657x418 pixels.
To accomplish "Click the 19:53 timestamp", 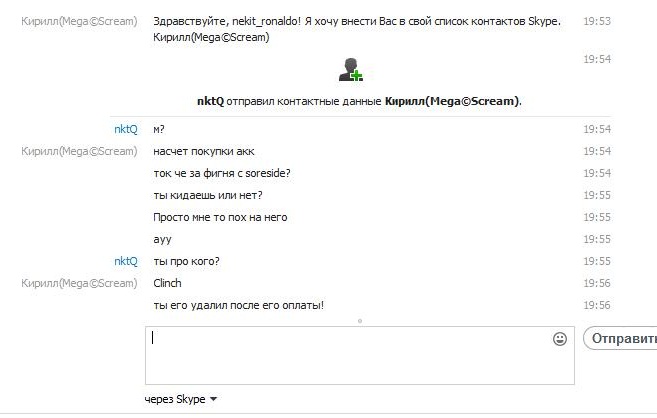I will (597, 21).
